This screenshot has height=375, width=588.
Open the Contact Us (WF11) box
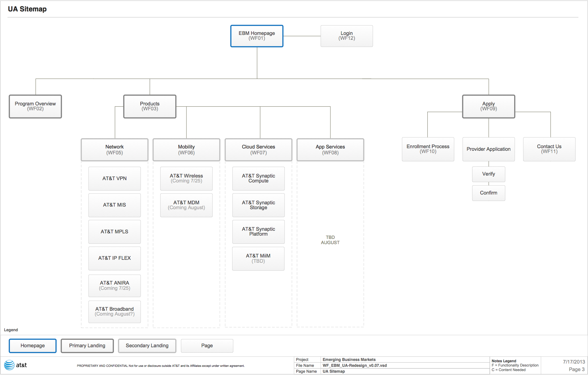(549, 149)
